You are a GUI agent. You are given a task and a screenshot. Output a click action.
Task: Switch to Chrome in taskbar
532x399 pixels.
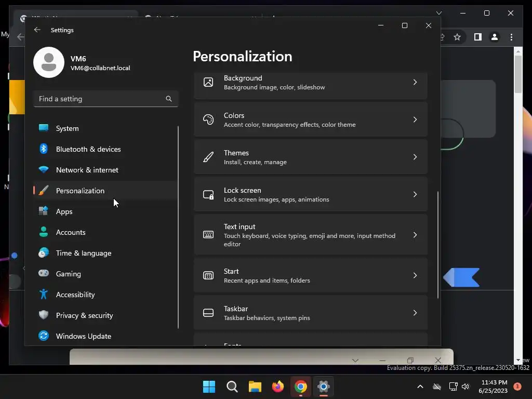[x=301, y=387]
